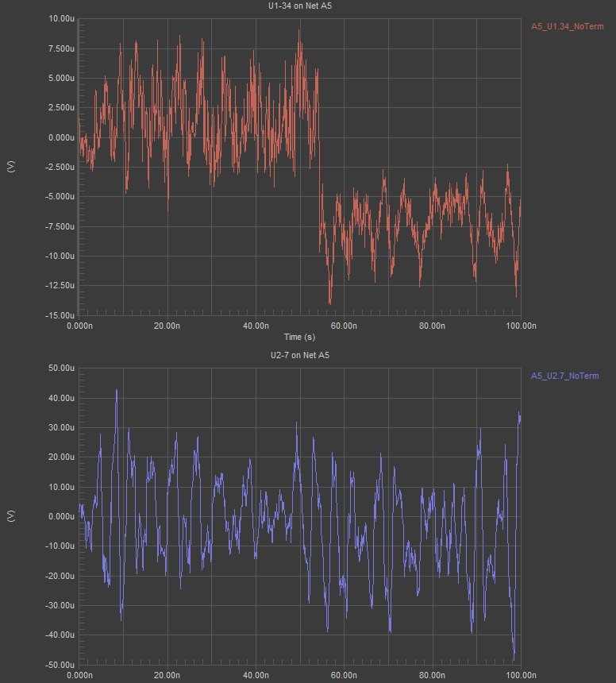The width and height of the screenshot is (616, 683).
Task: Click the 'U2-7 on Net A5' plot title
Action: (300, 356)
